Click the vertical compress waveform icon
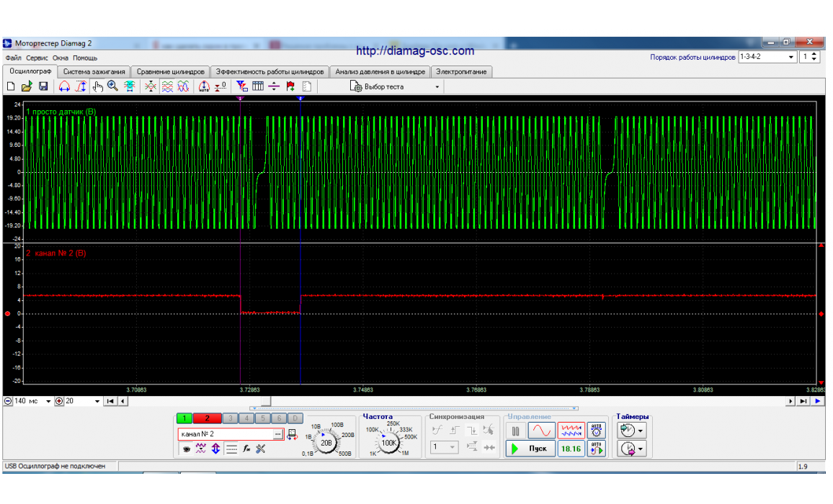The height and width of the screenshot is (504, 833). [151, 86]
